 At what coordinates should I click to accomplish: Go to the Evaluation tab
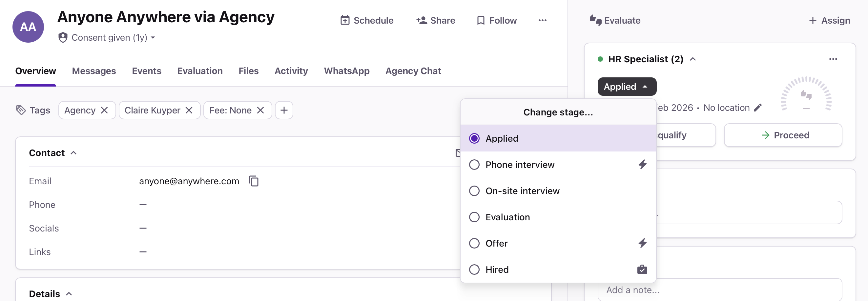(x=200, y=71)
